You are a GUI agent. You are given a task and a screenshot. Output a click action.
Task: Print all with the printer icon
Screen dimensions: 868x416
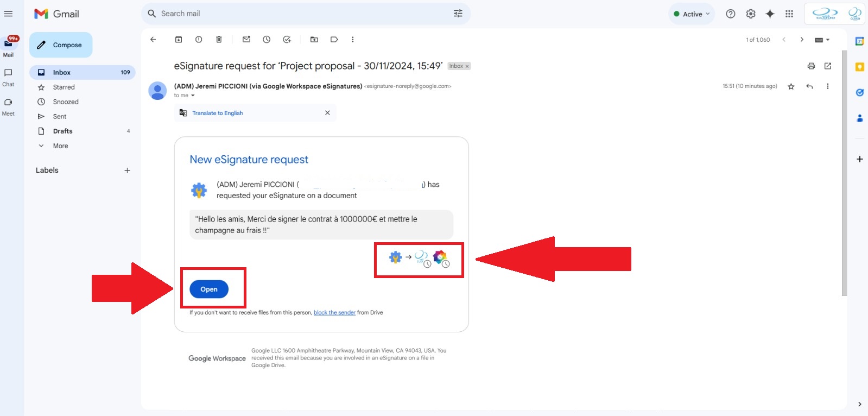click(811, 66)
